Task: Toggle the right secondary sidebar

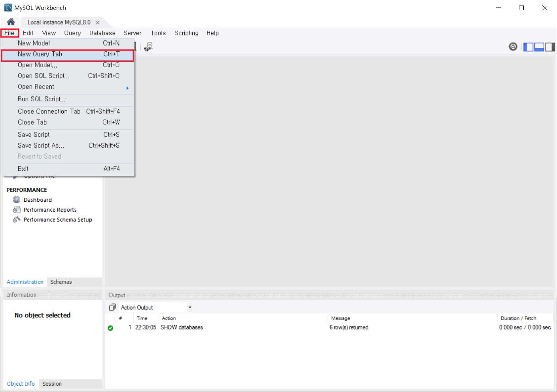Action: (x=550, y=47)
